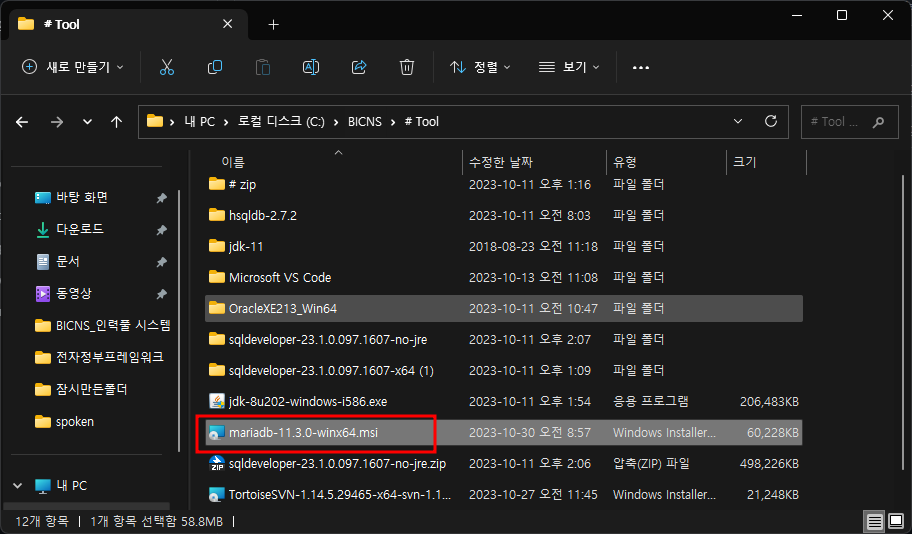Screen dimensions: 912x534
Task: Click the Paste clipboard icon
Action: click(263, 67)
